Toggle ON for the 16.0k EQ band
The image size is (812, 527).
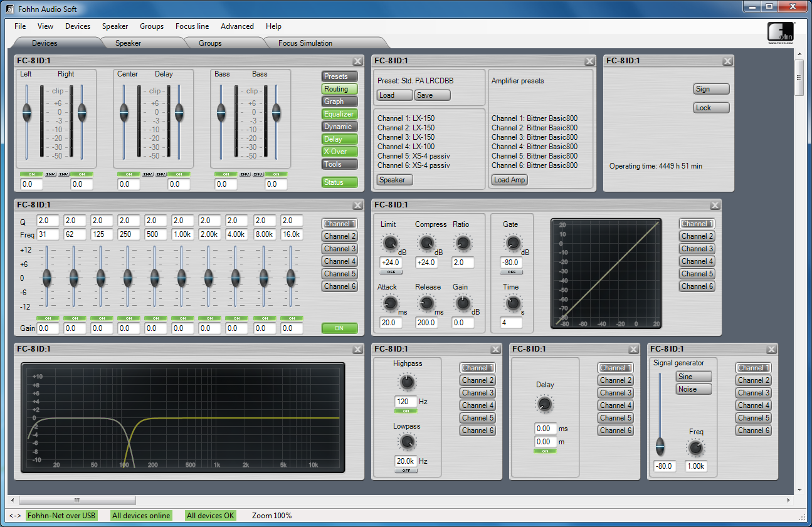[291, 318]
